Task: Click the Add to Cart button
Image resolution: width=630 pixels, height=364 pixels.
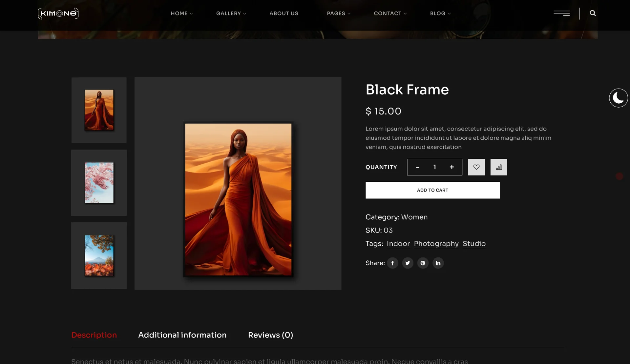Action: (432, 190)
